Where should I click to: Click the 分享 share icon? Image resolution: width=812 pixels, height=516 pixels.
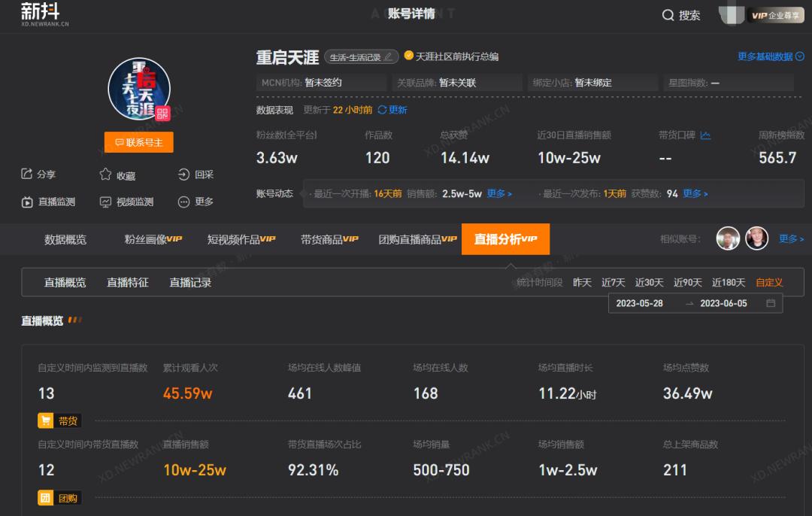[27, 175]
